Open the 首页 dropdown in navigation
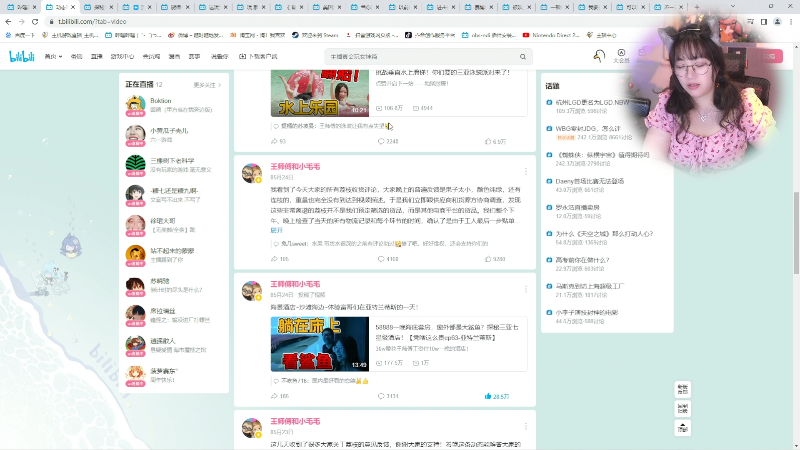 point(53,57)
